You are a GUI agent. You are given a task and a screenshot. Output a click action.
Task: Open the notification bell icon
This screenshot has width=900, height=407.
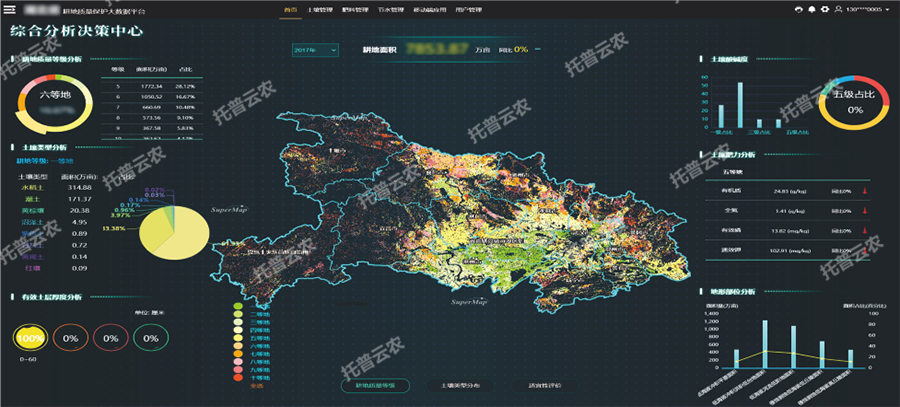[811, 9]
